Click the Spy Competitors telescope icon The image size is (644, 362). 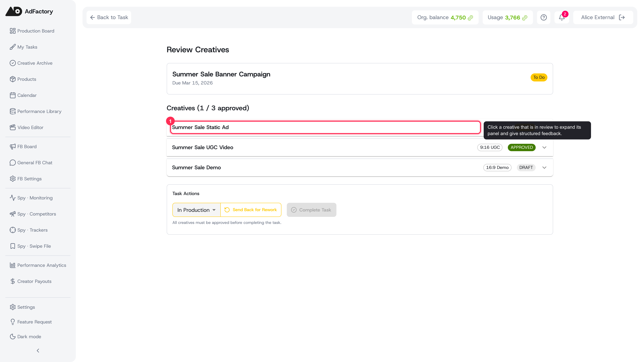click(13, 214)
